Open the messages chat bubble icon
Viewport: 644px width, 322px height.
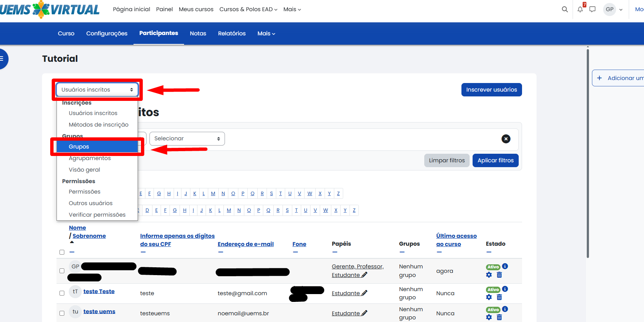click(593, 9)
